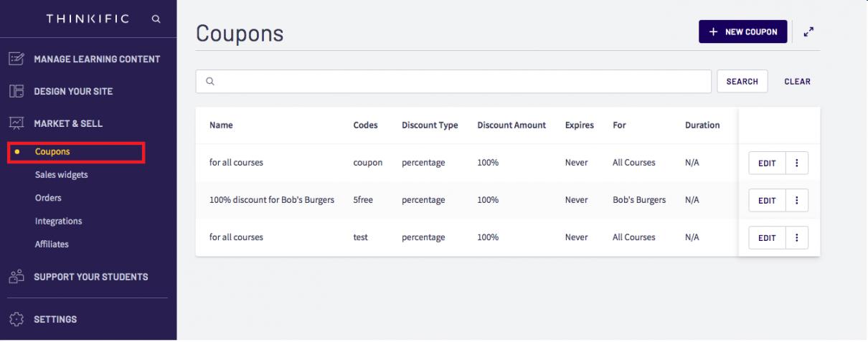The width and height of the screenshot is (868, 342).
Task: Click the expand fullscreen arrows icon
Action: [809, 32]
